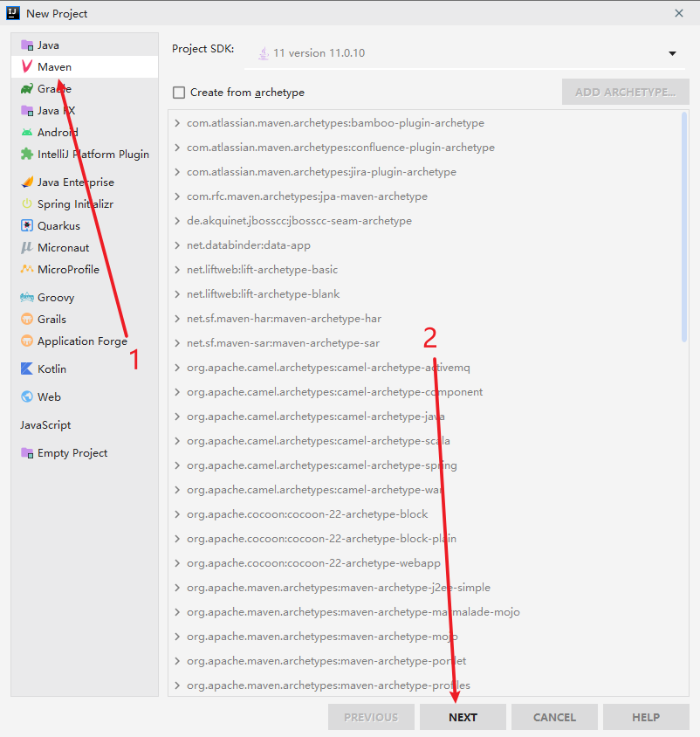This screenshot has width=700, height=737.
Task: Select the Java project type icon
Action: point(27,45)
